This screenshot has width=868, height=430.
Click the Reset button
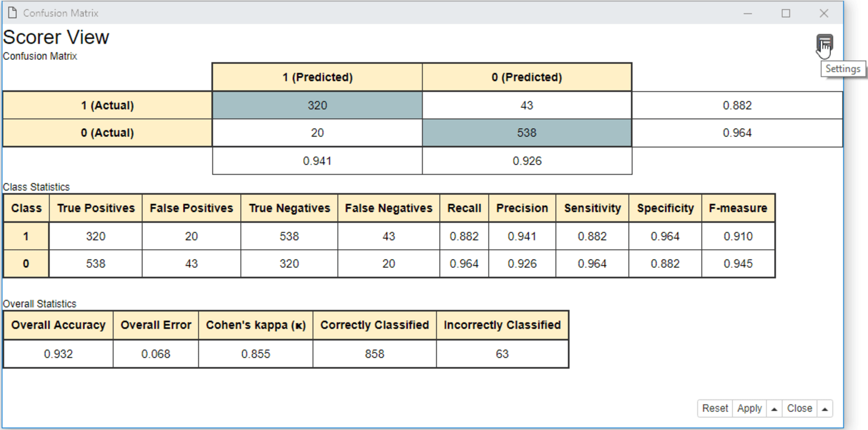715,408
